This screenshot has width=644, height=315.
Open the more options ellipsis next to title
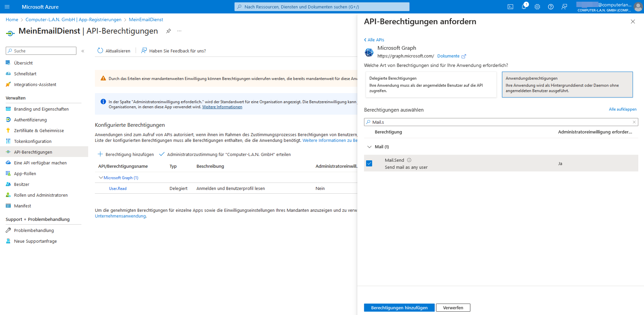pyautogui.click(x=179, y=31)
